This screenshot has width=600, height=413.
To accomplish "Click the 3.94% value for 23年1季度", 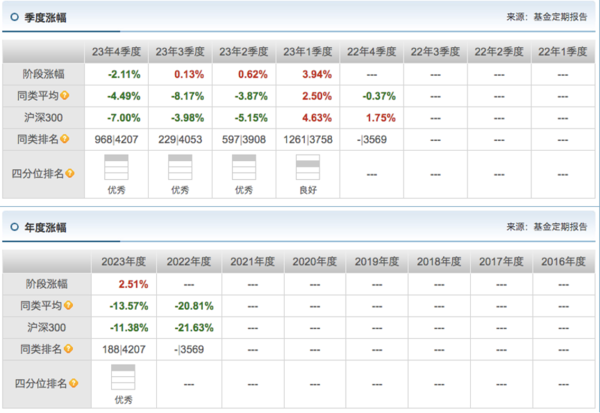I will click(317, 74).
